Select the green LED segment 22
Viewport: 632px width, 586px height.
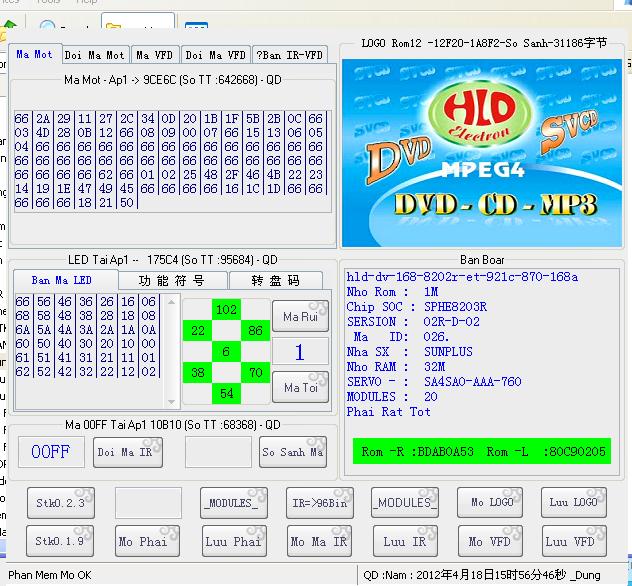coord(198,330)
